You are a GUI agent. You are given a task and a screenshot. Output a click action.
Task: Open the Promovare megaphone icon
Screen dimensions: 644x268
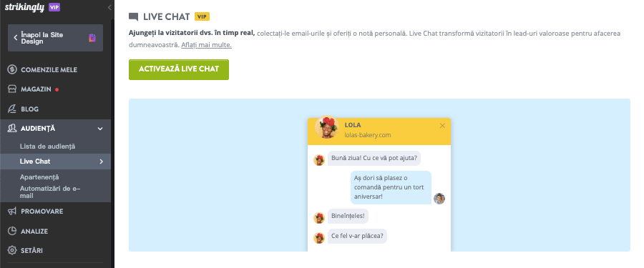pos(12,212)
